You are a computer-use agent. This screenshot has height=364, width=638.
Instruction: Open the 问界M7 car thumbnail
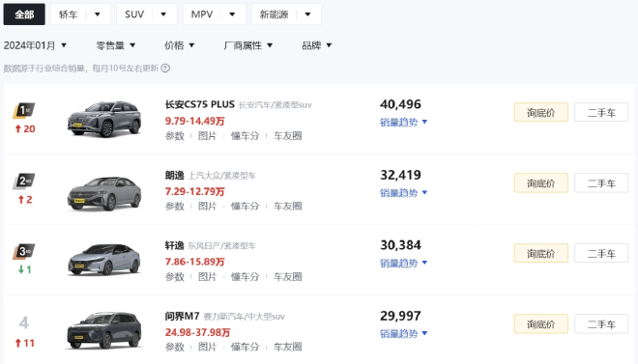pos(104,330)
